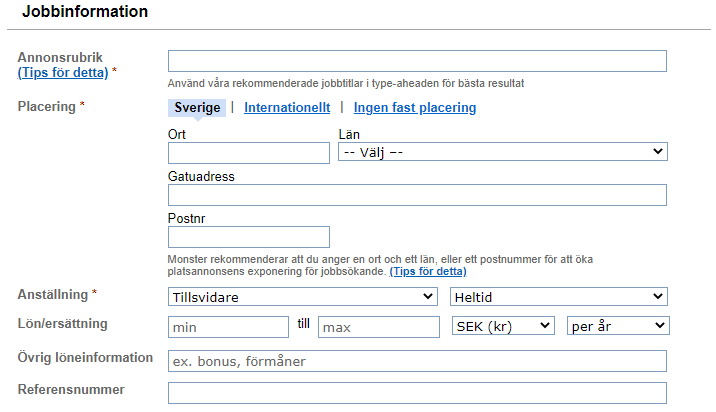The width and height of the screenshot is (716, 412).
Task: Click the chevron arrow on Län select
Action: pos(658,151)
